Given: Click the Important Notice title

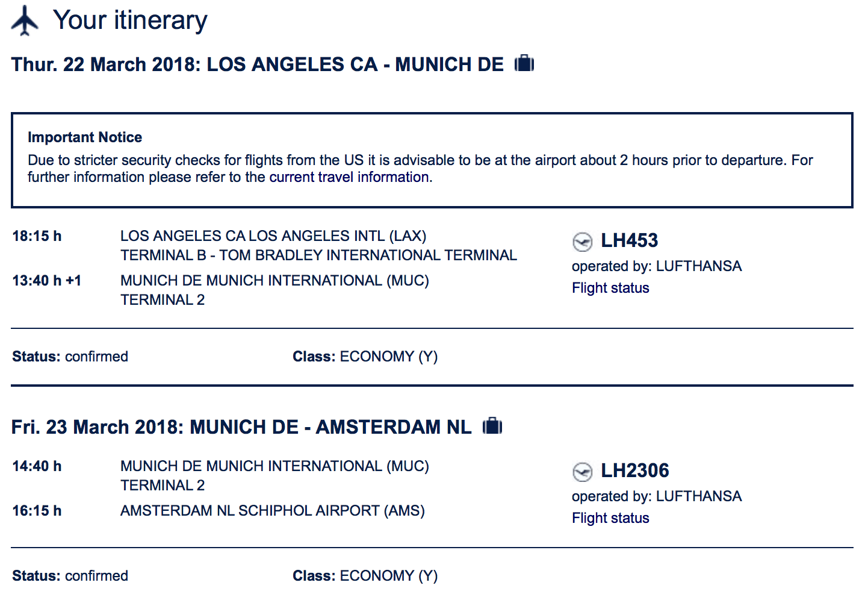Looking at the screenshot, I should (x=85, y=137).
